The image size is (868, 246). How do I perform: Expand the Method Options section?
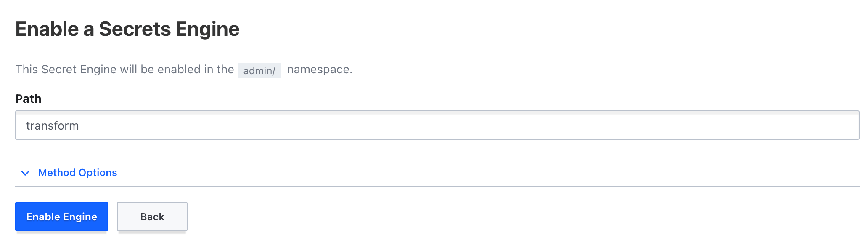click(x=77, y=173)
